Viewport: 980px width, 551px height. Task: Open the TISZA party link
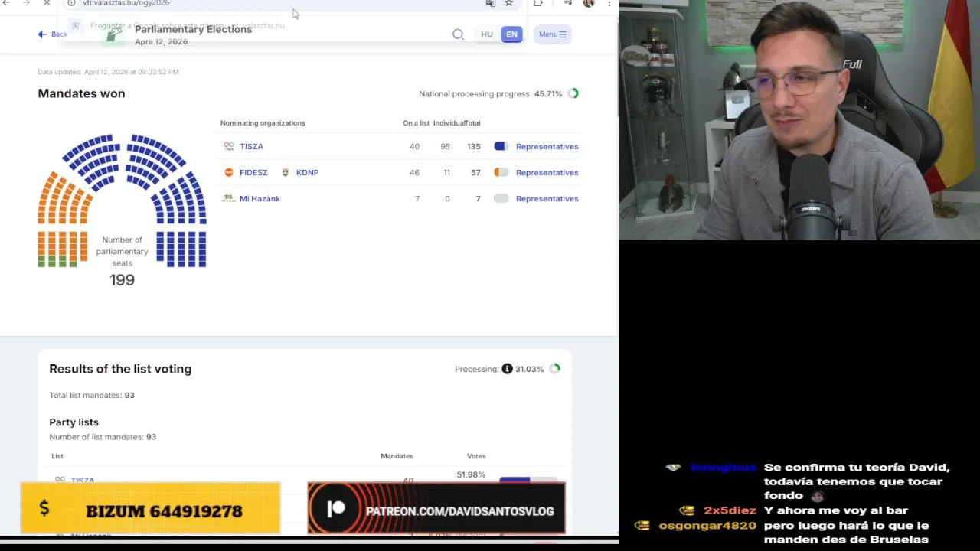tap(251, 146)
